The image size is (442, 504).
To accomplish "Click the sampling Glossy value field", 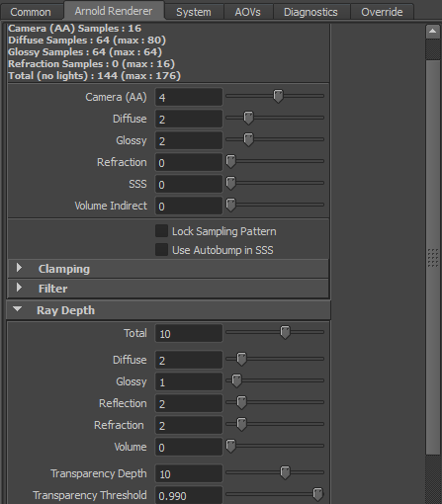I will coord(189,140).
